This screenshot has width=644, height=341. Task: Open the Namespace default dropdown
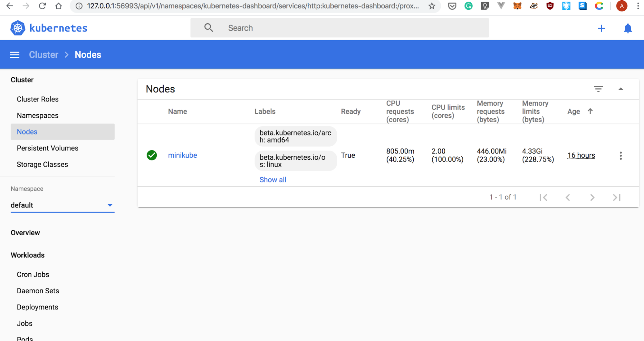62,205
